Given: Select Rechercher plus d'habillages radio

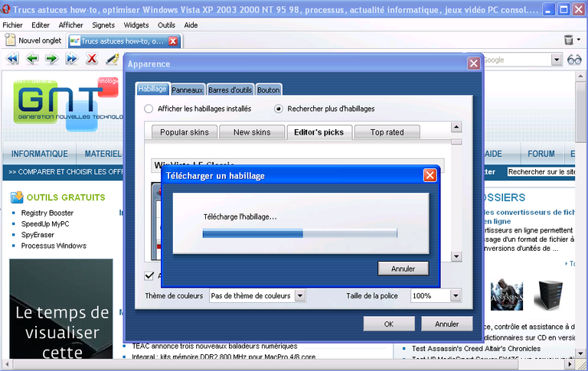Looking at the screenshot, I should coord(278,109).
